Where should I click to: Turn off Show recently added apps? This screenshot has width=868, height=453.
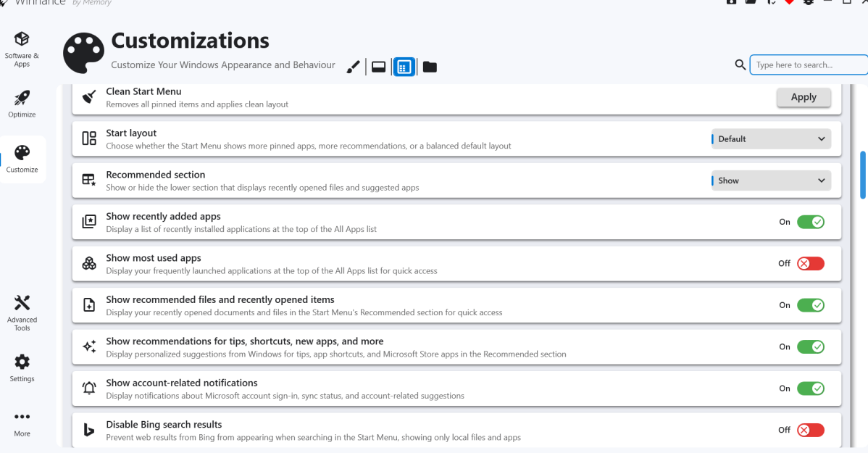810,222
